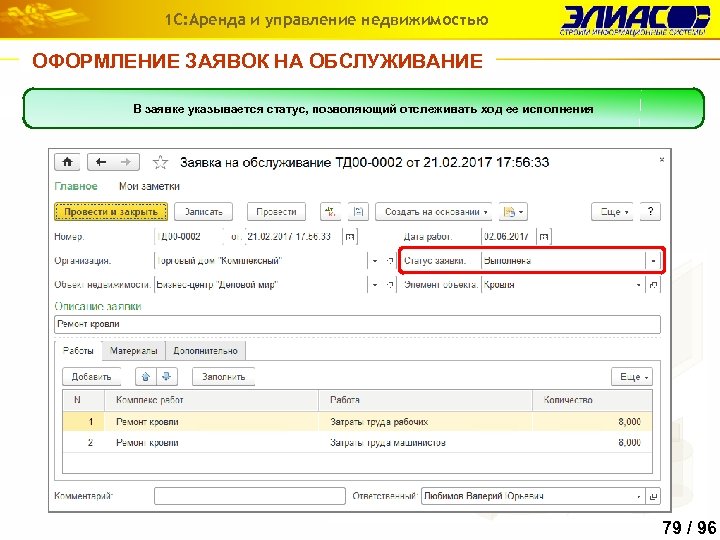Go to the home page icon
The width and height of the screenshot is (720, 540).
coord(67,162)
